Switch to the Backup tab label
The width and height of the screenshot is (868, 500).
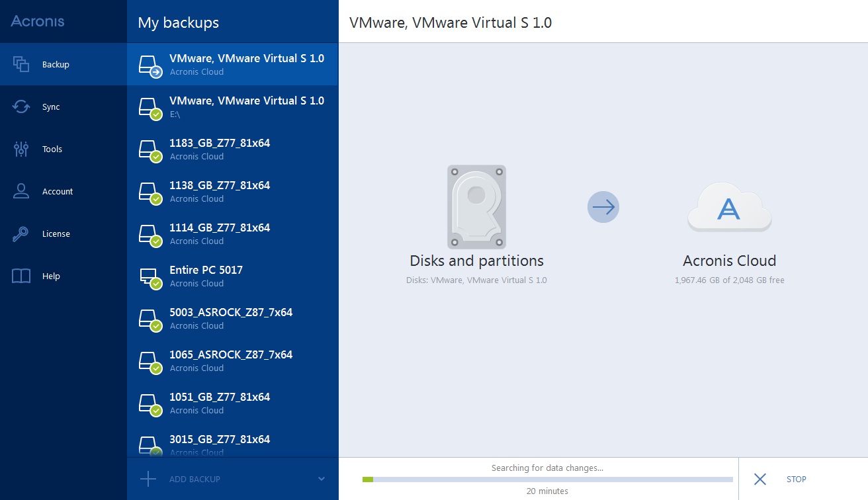tap(56, 65)
